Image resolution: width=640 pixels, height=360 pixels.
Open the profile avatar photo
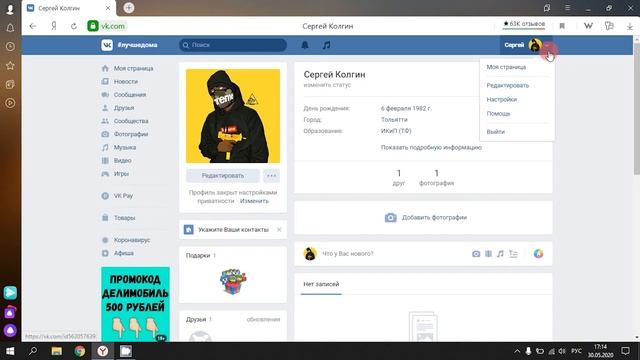233,116
